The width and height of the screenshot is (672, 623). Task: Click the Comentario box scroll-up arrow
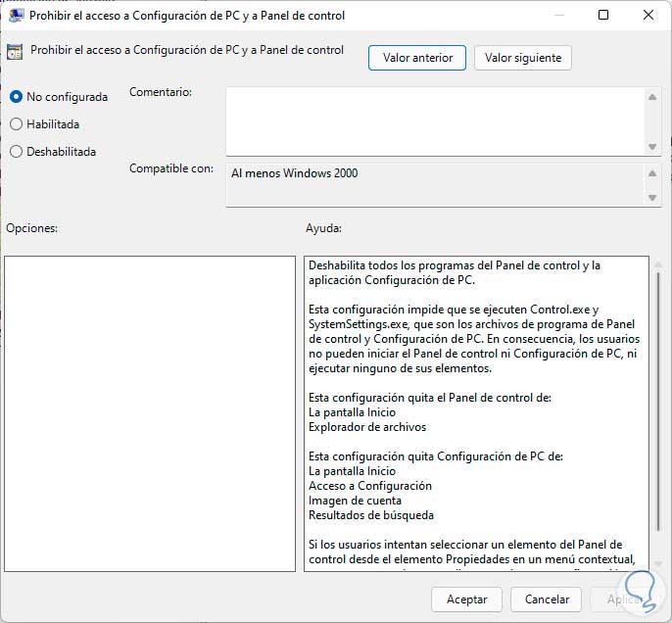[x=653, y=97]
